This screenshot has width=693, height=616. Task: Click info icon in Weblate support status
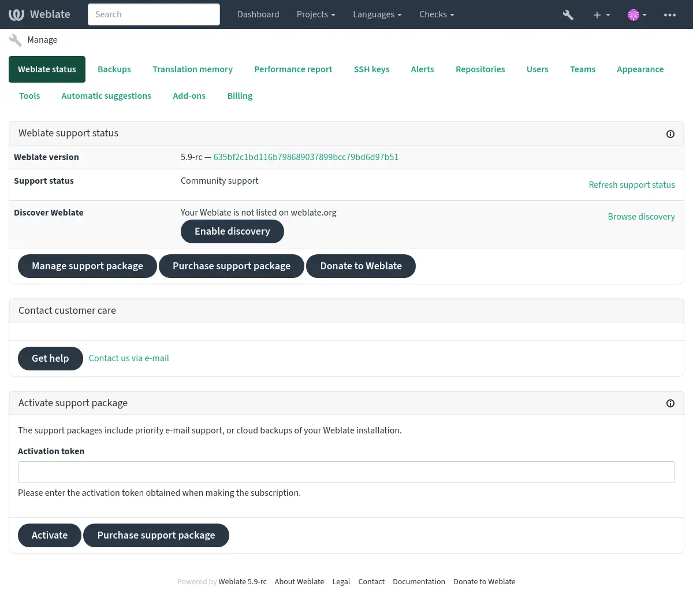coord(670,134)
